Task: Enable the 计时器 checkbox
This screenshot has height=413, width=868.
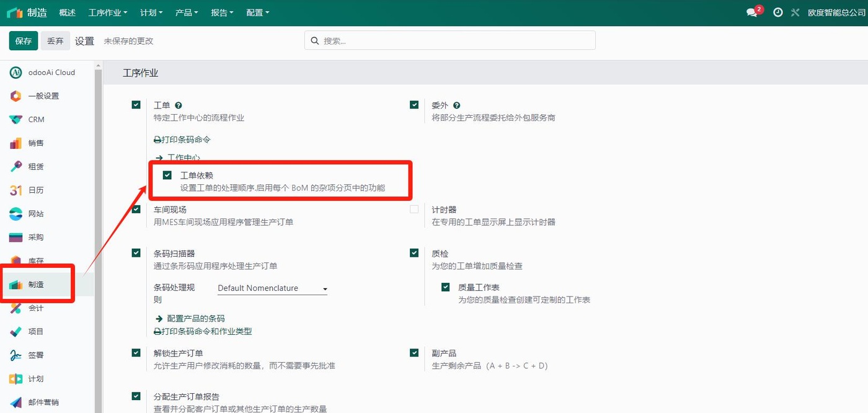Action: pyautogui.click(x=414, y=210)
